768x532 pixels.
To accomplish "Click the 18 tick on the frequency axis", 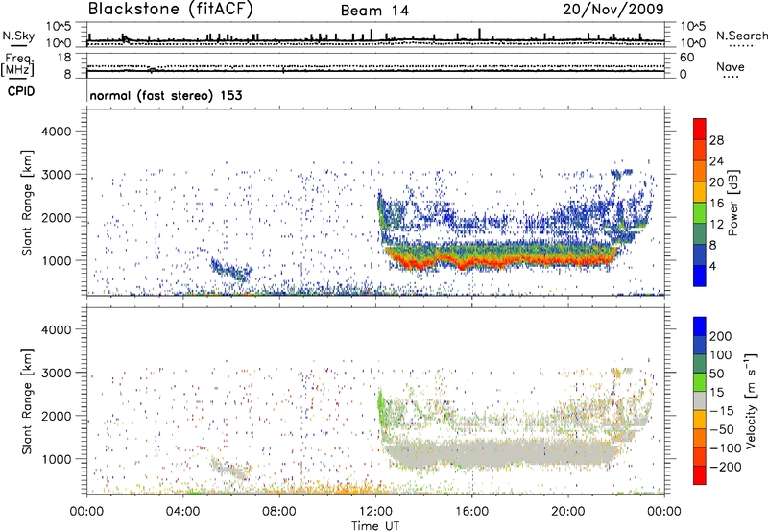I will coord(64,58).
